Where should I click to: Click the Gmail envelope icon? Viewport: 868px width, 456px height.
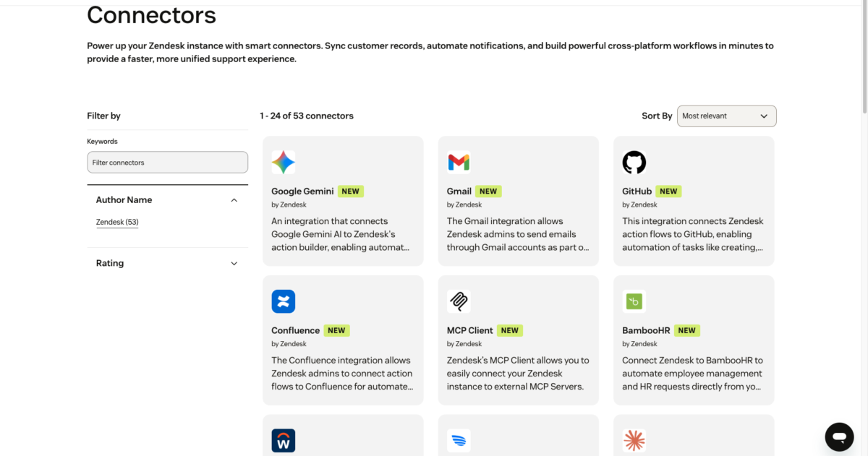pos(459,163)
